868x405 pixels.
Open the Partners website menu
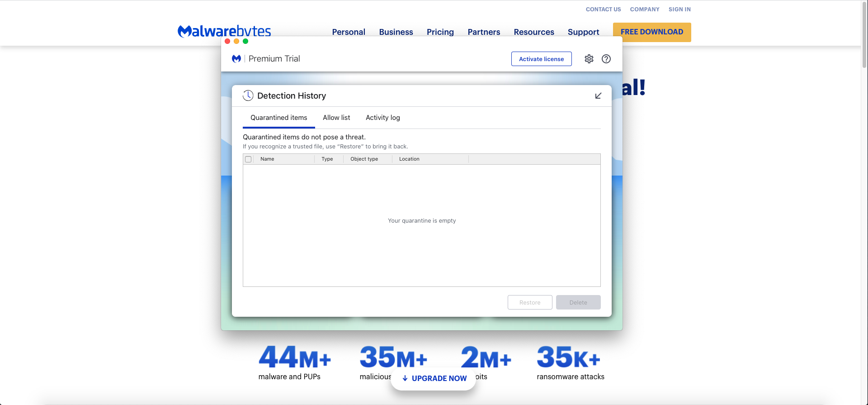[484, 32]
